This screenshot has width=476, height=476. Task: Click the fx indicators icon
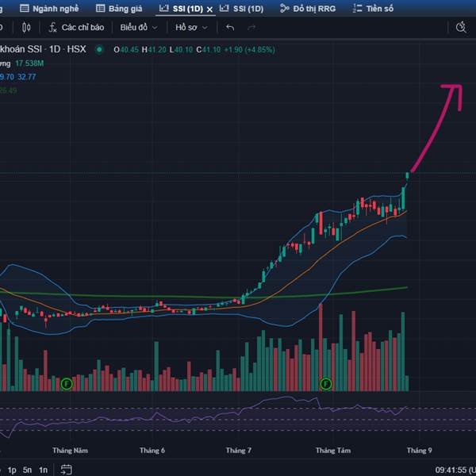point(53,28)
